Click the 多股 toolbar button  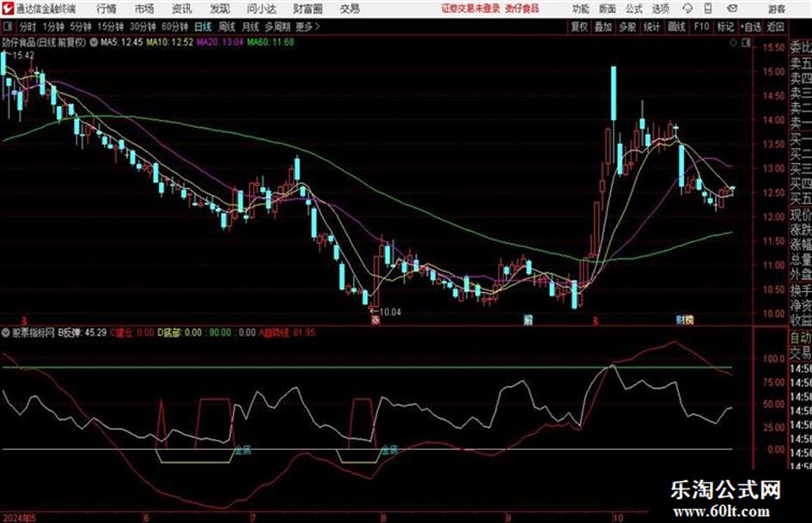point(627,27)
